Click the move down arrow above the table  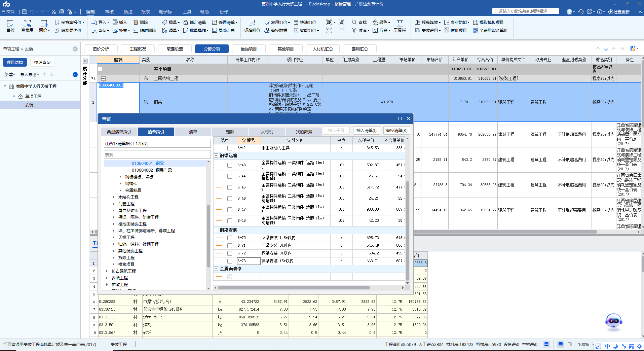(x=606, y=49)
